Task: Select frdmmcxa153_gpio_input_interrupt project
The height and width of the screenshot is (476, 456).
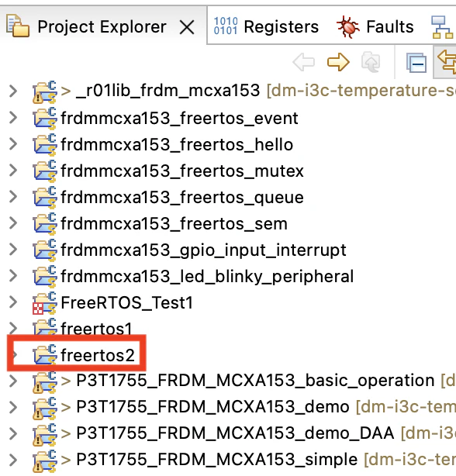Action: click(203, 250)
